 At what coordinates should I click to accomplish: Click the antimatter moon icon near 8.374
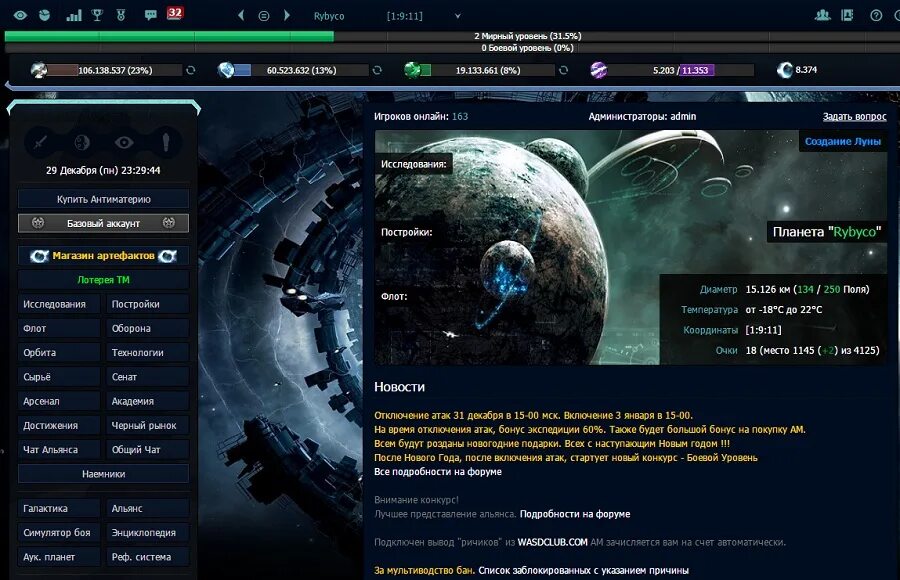(785, 70)
